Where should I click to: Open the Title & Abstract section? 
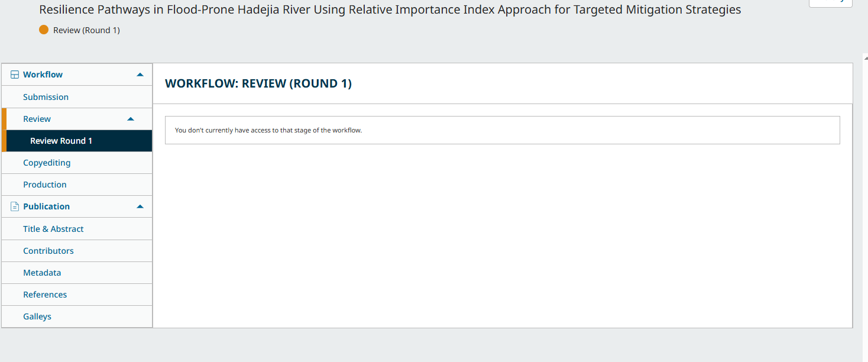pos(53,229)
